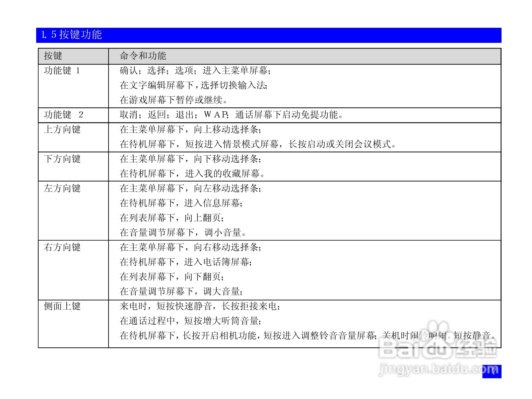The height and width of the screenshot is (399, 532).
Task: Click the line '进入电话簿屏幕'
Action: tap(186, 262)
